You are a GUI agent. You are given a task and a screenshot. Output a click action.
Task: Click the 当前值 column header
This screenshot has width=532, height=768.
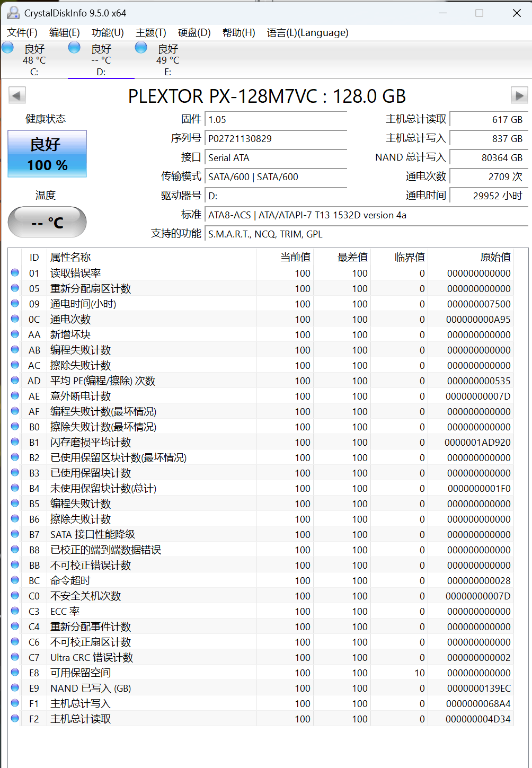tap(285, 257)
